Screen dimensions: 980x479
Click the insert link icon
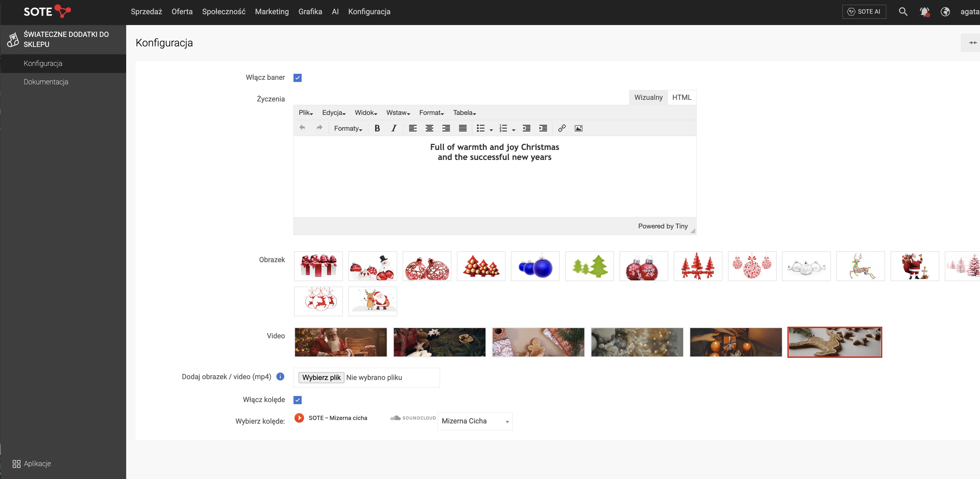pyautogui.click(x=561, y=128)
